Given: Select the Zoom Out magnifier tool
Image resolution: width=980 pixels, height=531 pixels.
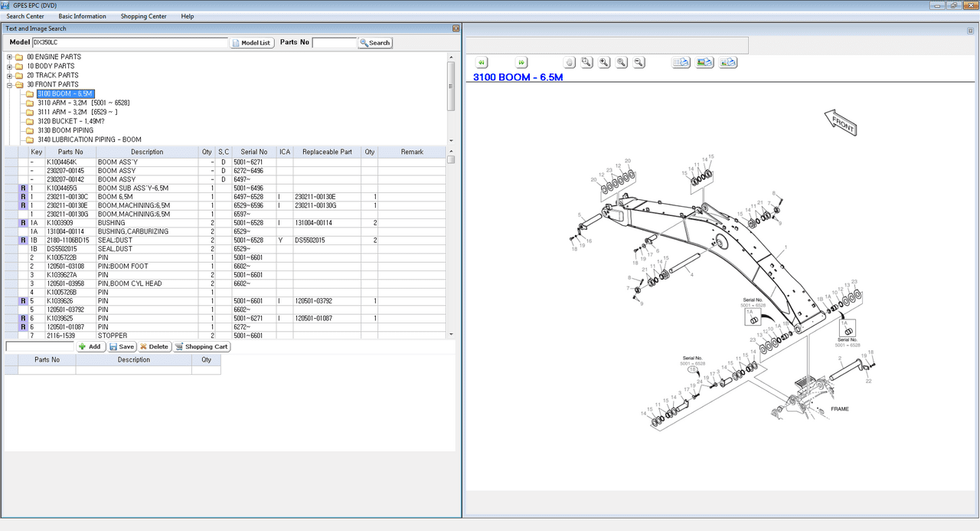Looking at the screenshot, I should pos(639,62).
